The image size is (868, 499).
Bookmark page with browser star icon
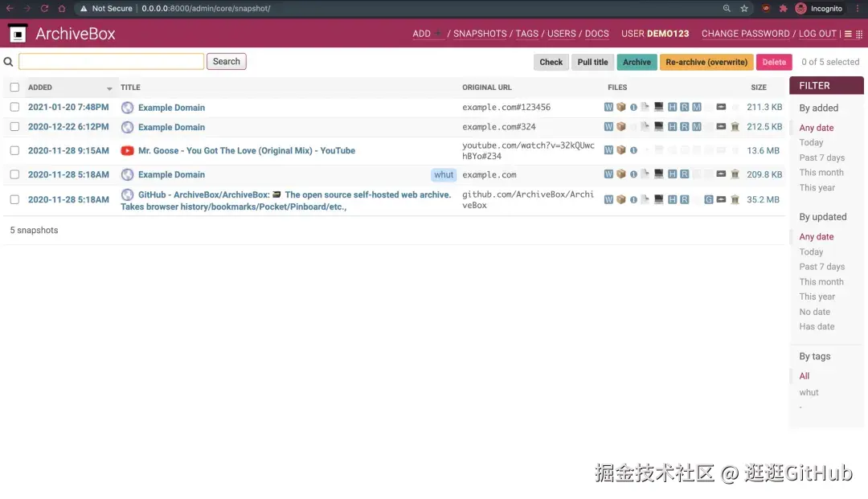(744, 8)
